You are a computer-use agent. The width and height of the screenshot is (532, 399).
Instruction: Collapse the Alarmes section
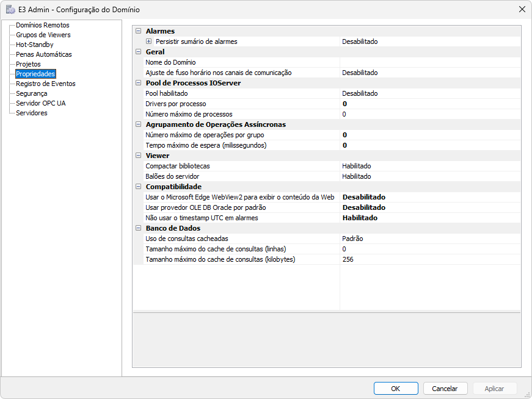(x=138, y=31)
